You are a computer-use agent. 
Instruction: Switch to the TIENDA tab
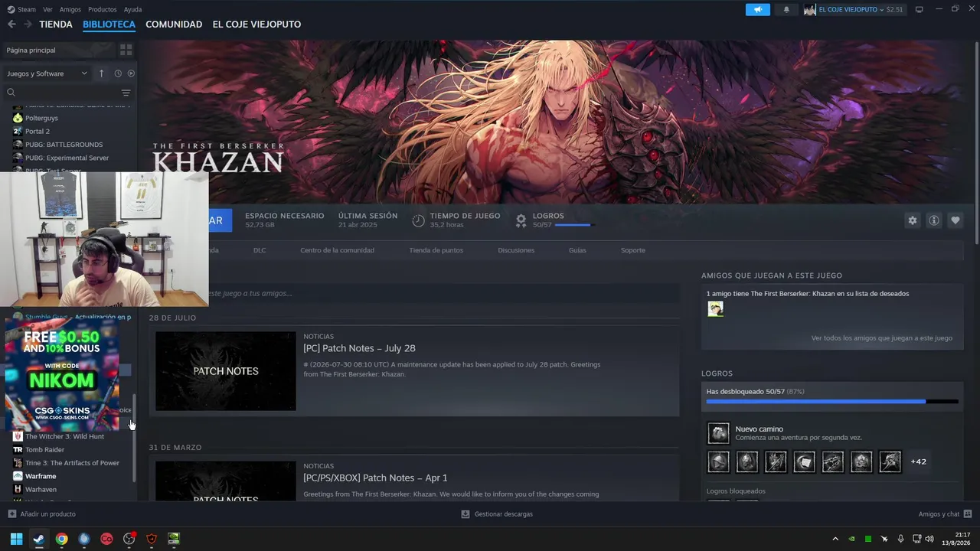[x=56, y=24]
